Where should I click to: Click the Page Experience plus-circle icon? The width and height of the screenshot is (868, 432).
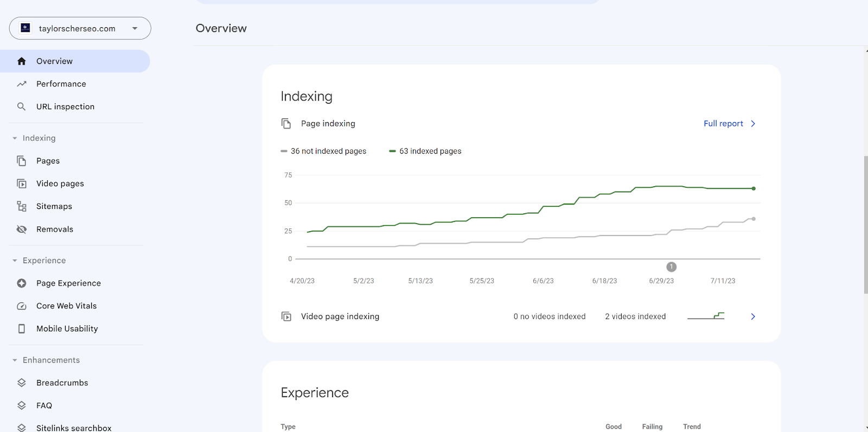coord(22,283)
